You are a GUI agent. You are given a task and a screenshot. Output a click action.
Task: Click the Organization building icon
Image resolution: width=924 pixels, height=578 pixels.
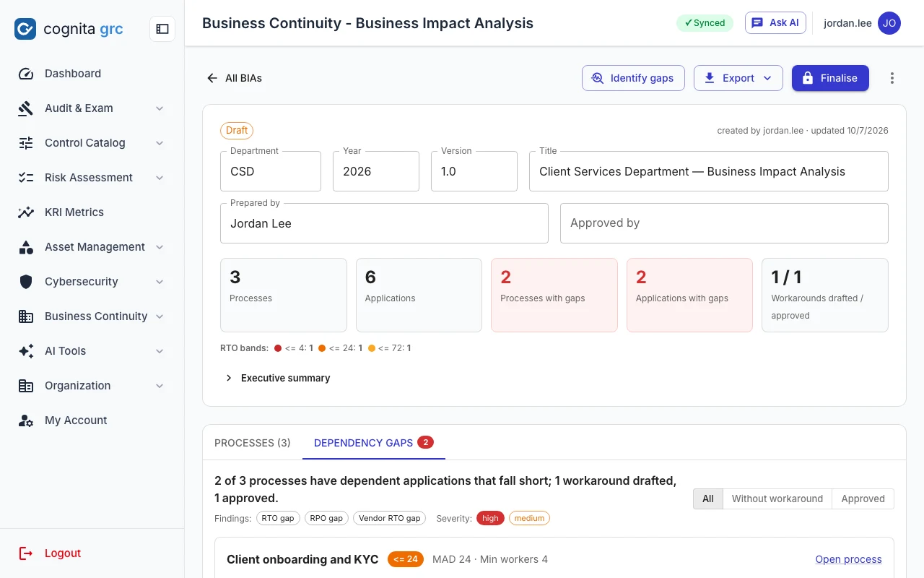tap(26, 386)
